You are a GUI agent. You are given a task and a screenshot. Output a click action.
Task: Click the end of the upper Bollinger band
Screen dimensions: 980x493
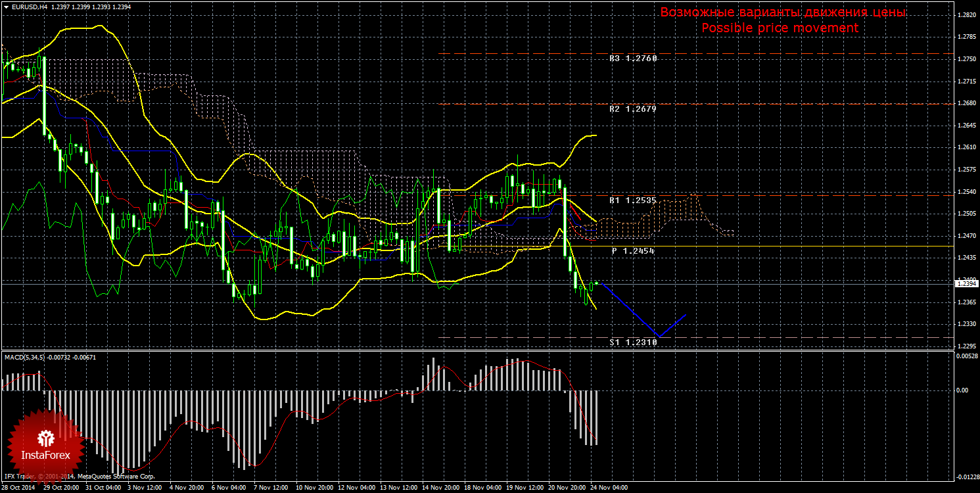click(x=594, y=135)
